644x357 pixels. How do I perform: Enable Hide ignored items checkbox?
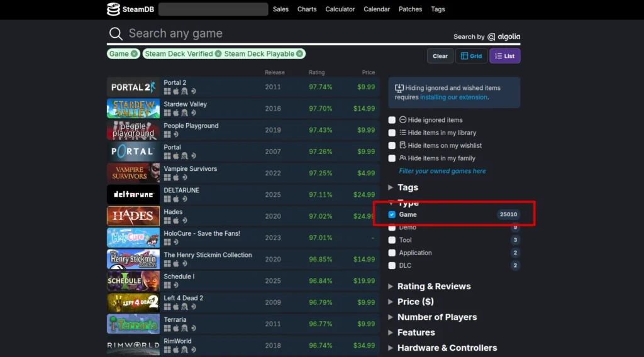[392, 120]
